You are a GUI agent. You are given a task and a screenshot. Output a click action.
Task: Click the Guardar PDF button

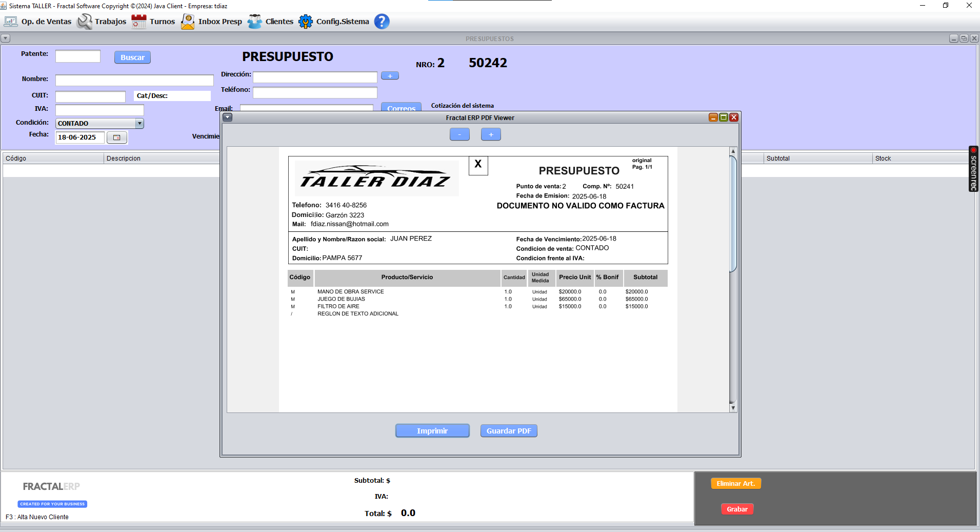click(509, 431)
